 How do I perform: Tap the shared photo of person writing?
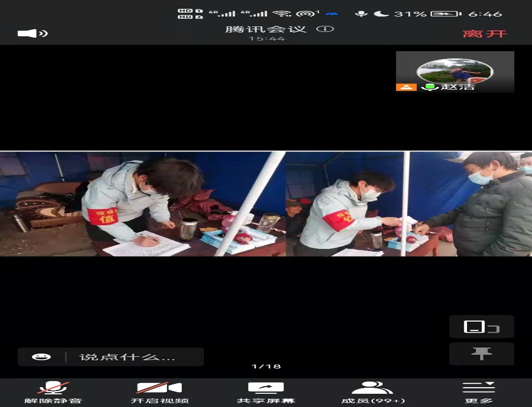[x=143, y=204]
